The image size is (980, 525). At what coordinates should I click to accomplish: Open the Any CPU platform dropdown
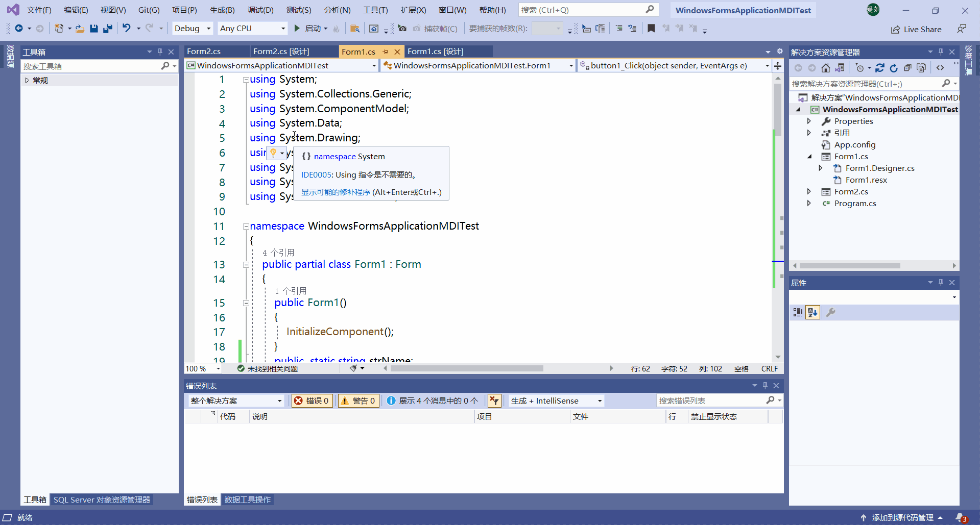pos(252,28)
